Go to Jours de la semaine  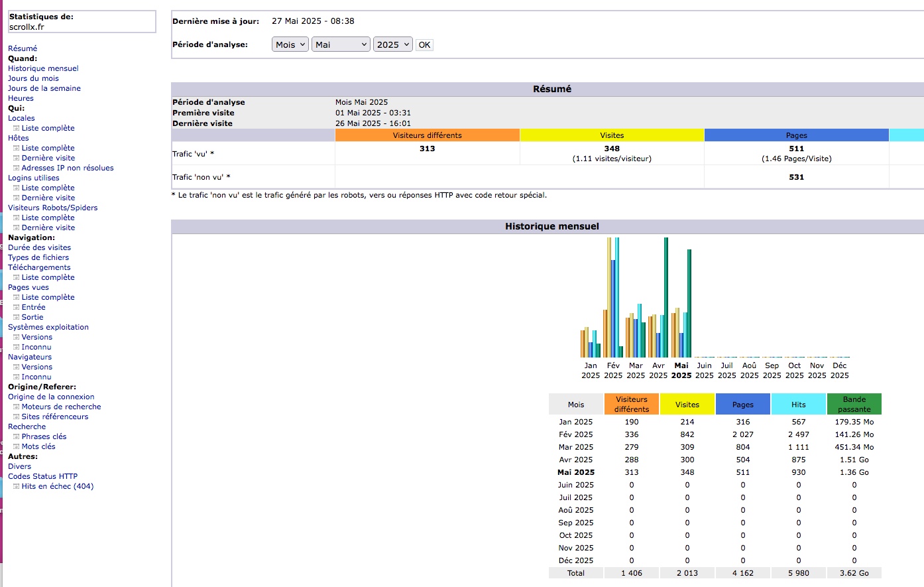click(44, 88)
